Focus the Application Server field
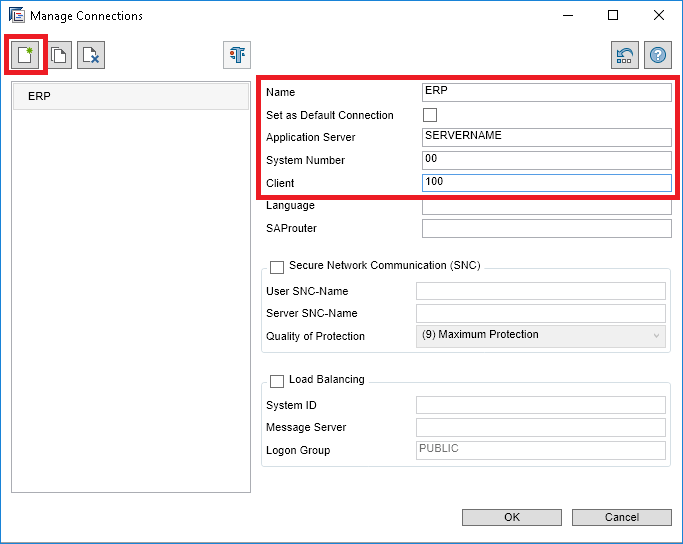This screenshot has width=683, height=544. click(546, 137)
